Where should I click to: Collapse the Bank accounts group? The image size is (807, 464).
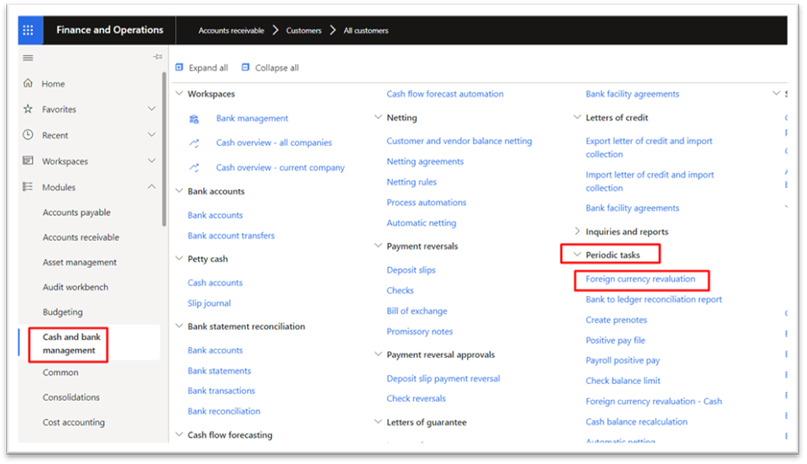pos(179,191)
